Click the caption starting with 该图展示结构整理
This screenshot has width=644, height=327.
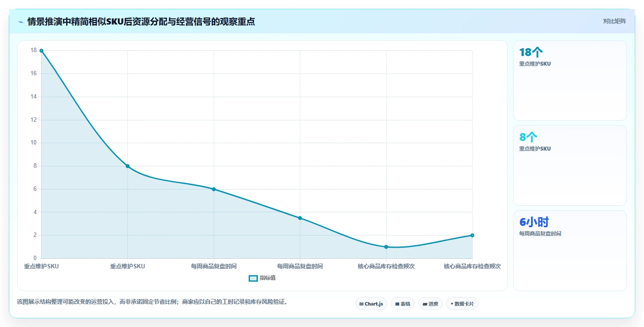[153, 302]
